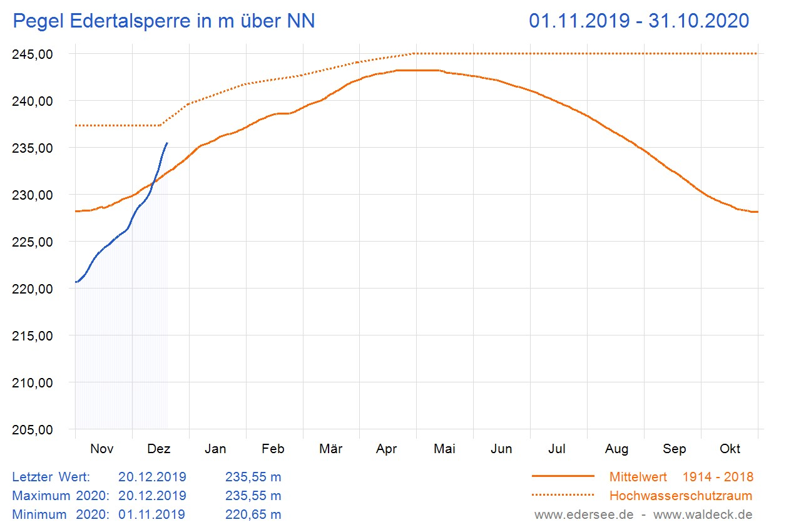Click the chart title Pegel Edertalsperre
Image resolution: width=801 pixels, height=532 pixels.
coord(164,21)
